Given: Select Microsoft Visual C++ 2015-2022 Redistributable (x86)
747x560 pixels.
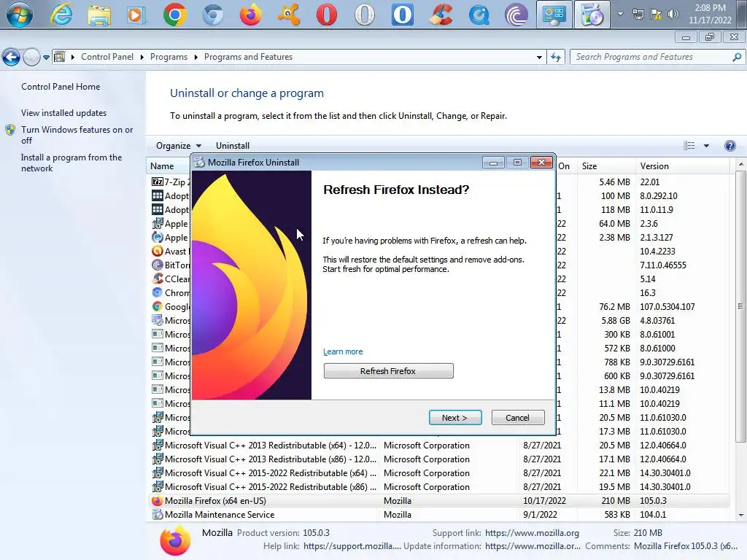Looking at the screenshot, I should tap(438, 486).
